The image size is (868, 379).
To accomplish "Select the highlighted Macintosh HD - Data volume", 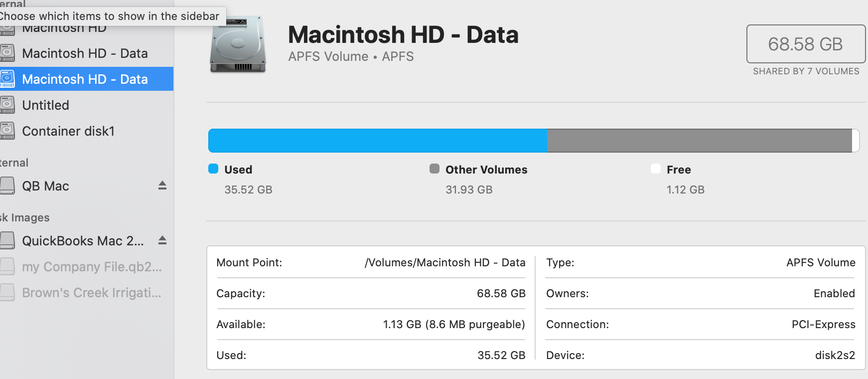I will point(85,79).
